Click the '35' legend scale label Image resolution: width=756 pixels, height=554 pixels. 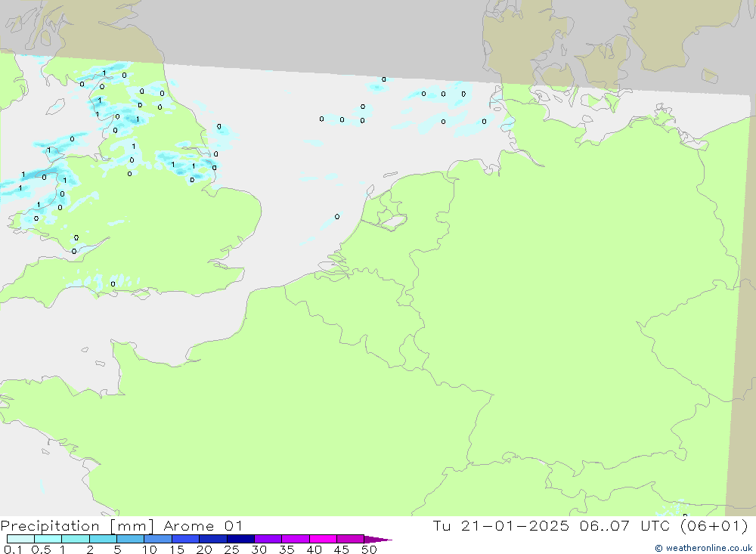point(287,549)
